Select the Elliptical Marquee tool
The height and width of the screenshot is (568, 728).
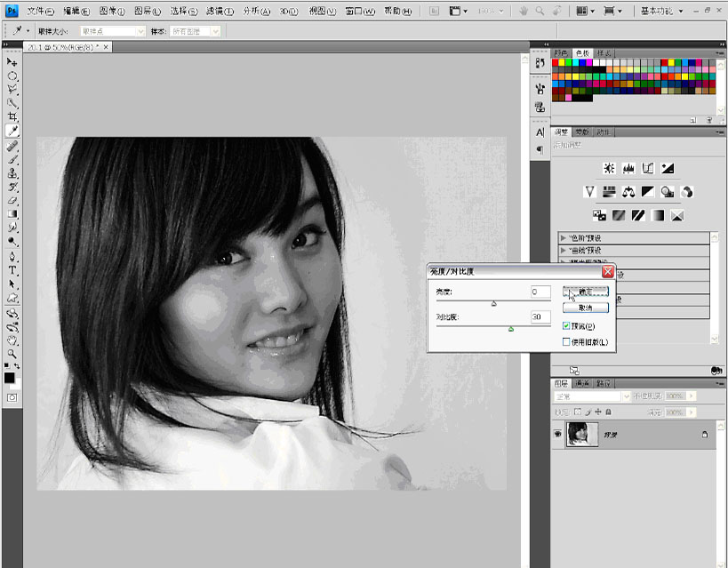[12, 76]
